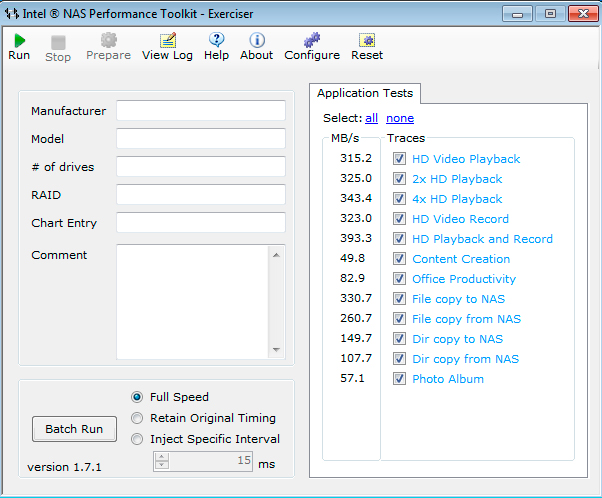
Task: Click the Reset toolbar icon
Action: coord(367,40)
